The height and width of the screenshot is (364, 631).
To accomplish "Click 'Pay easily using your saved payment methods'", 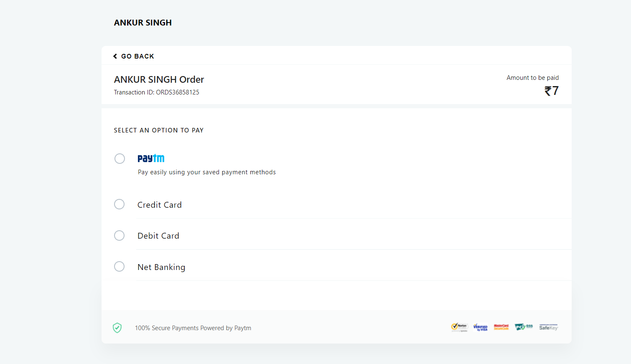I will click(x=207, y=172).
